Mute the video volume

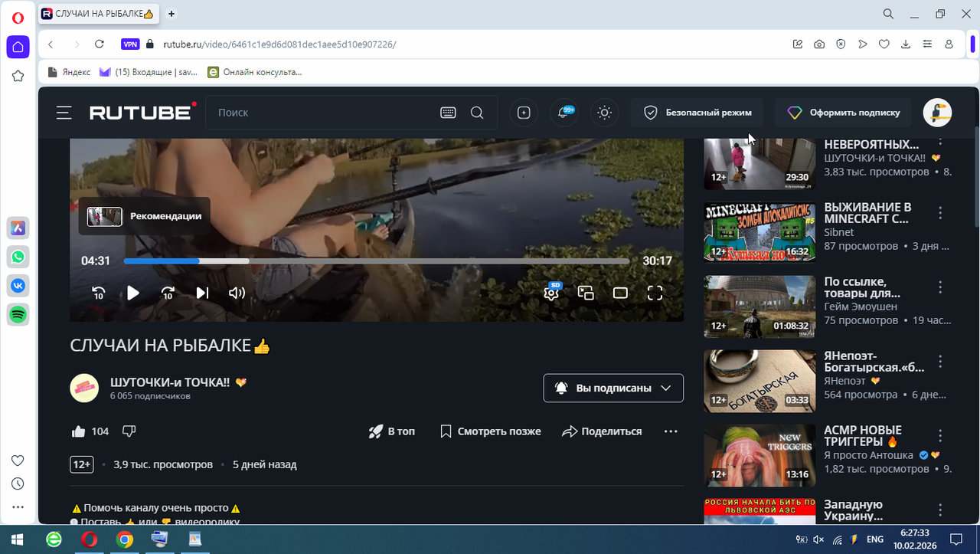[237, 293]
